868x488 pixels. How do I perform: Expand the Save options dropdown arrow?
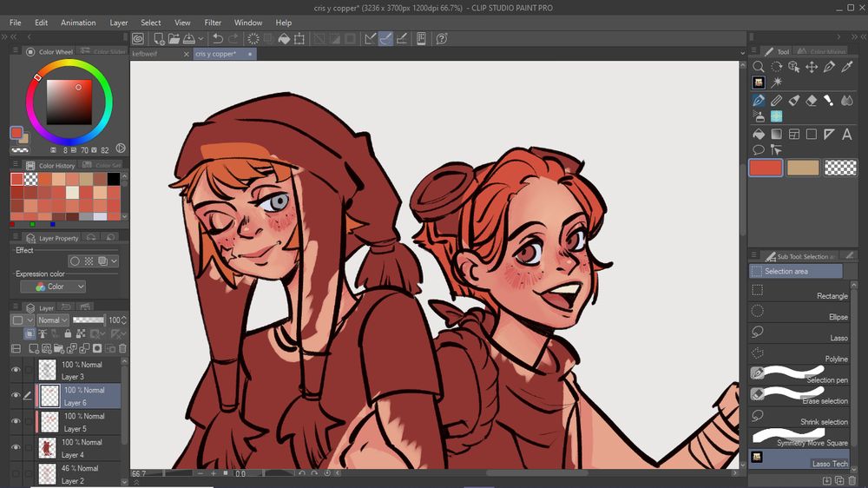pos(201,38)
